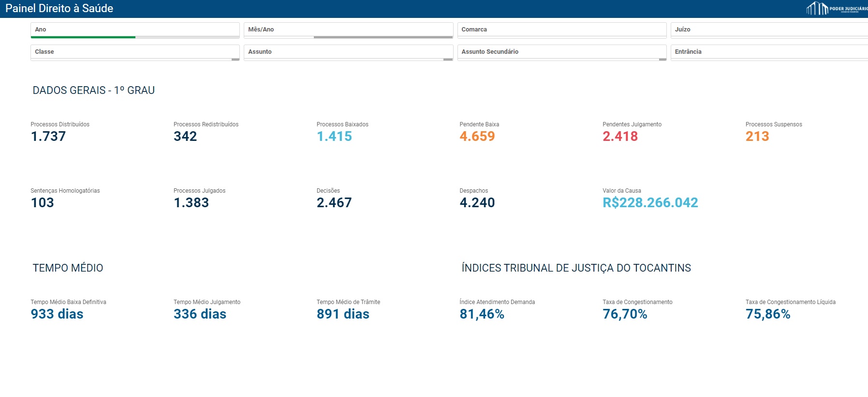
Task: Open the Assunto Secundário filter
Action: point(561,52)
